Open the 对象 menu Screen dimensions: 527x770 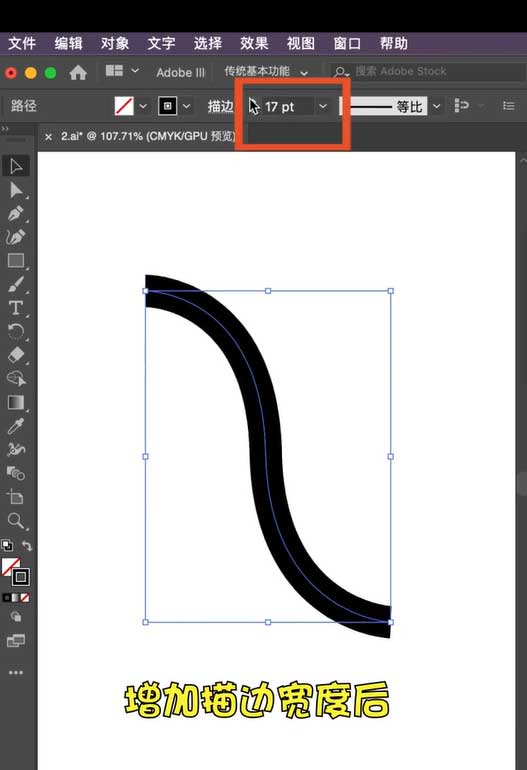114,43
